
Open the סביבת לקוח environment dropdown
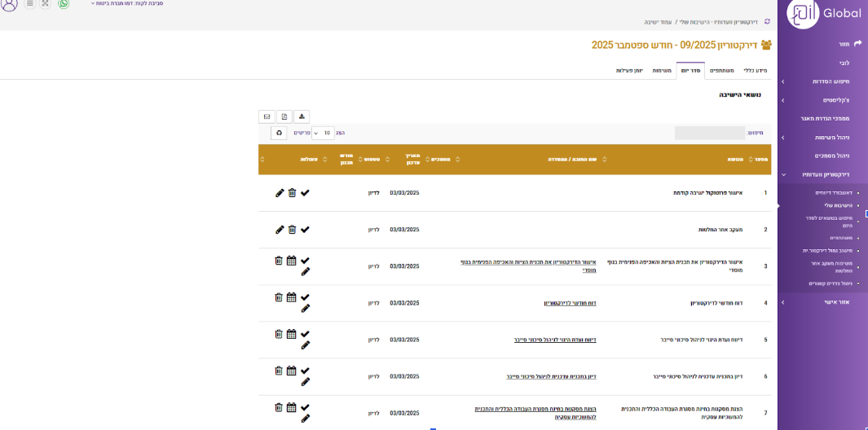tap(127, 4)
